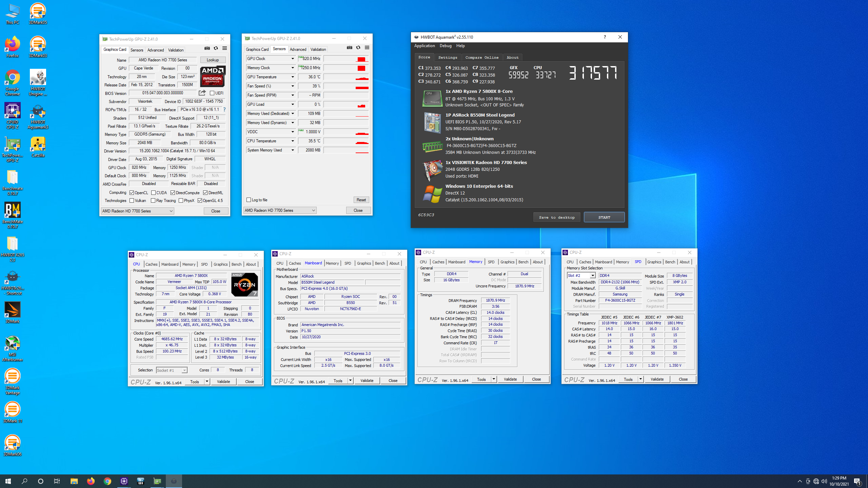Open hamburger menu in GPU-Z Sensors window

coord(367,48)
